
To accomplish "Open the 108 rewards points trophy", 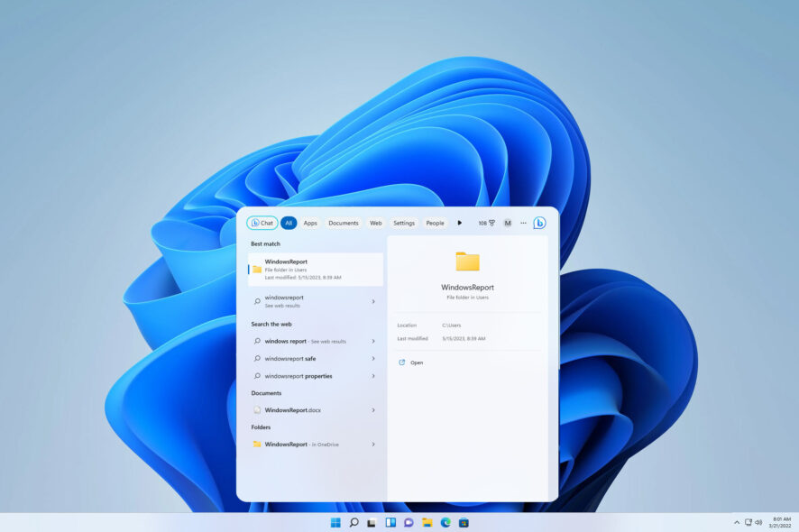I will coord(487,223).
